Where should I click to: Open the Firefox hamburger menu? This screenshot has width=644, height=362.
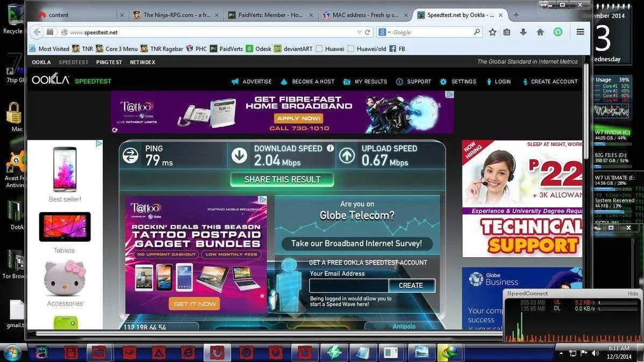580,32
